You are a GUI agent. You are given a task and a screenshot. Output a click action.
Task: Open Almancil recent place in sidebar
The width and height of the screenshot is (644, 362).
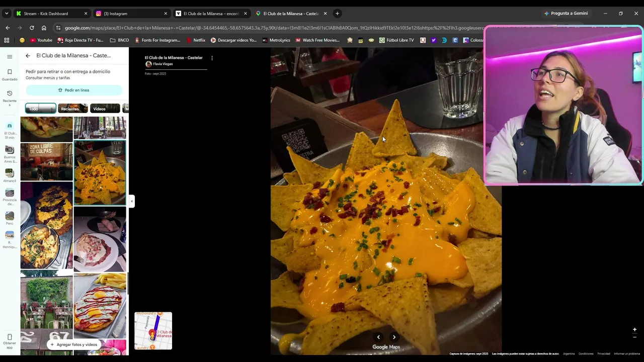pyautogui.click(x=10, y=175)
